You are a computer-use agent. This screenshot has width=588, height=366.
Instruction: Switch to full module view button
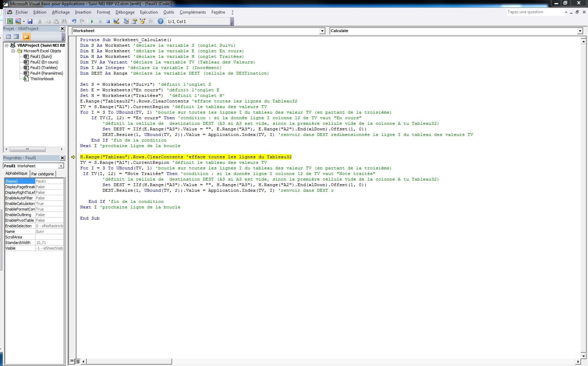coord(78,361)
